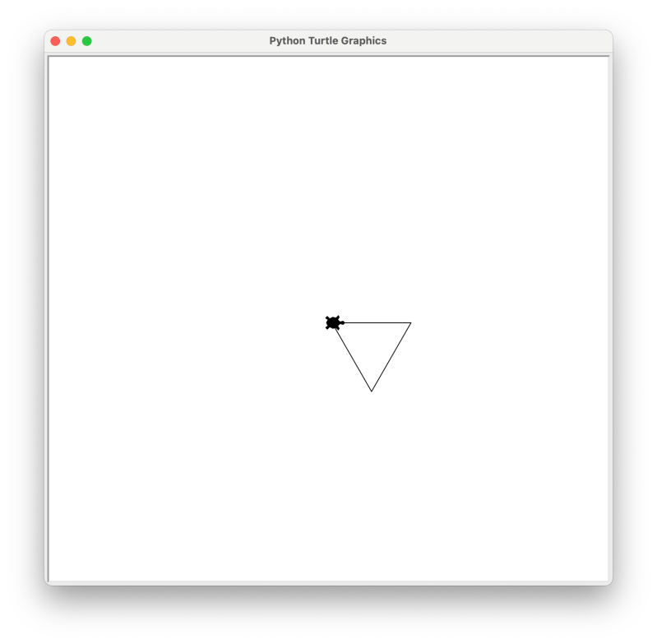
Task: Click the bottom vertex of the triangle
Action: (x=371, y=391)
